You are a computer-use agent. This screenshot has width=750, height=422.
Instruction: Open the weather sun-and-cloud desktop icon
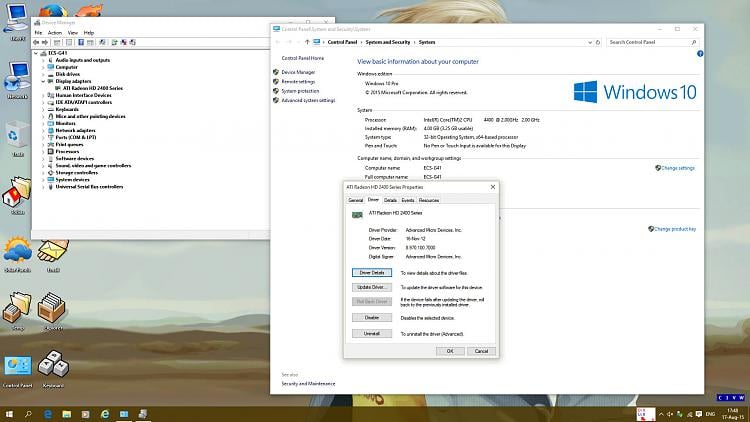pos(18,254)
